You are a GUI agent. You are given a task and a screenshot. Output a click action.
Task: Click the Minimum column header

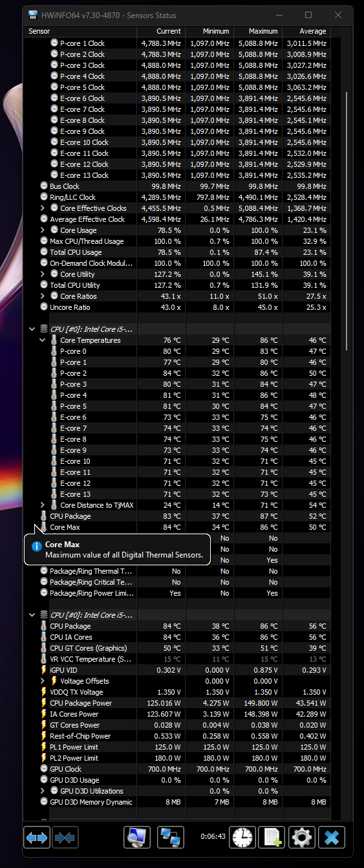[208, 31]
